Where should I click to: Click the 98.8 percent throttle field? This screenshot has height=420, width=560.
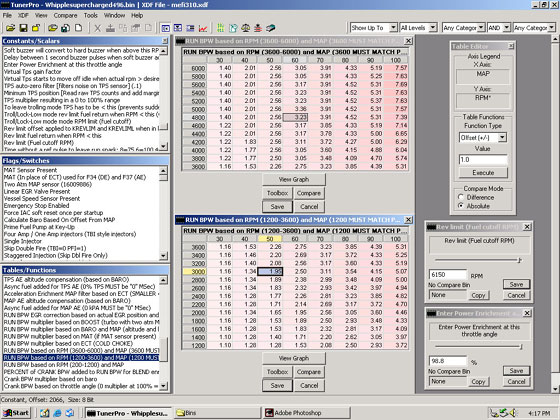pos(447,361)
